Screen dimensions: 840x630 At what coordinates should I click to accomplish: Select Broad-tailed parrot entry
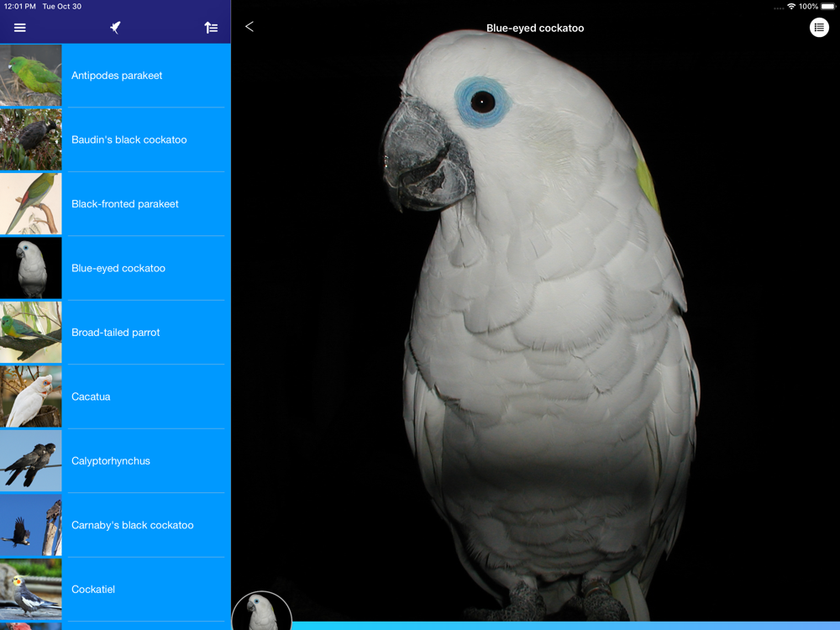(116, 333)
